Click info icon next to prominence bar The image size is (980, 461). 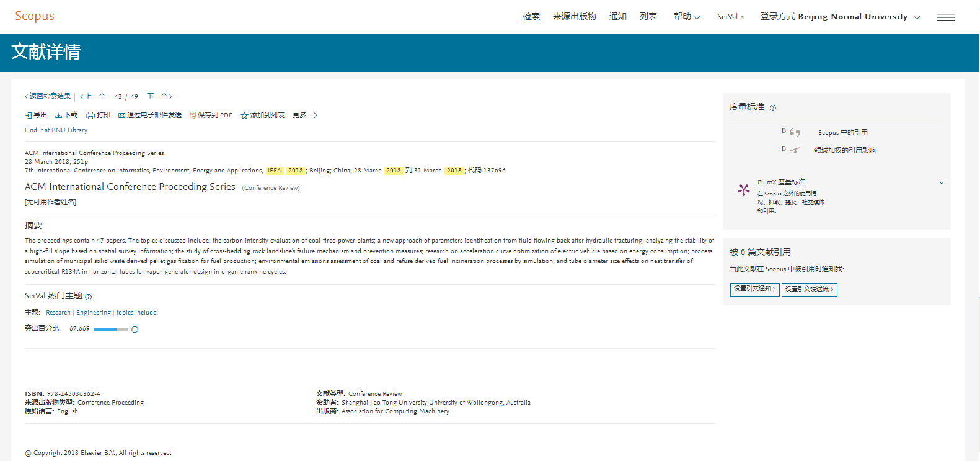click(x=135, y=329)
